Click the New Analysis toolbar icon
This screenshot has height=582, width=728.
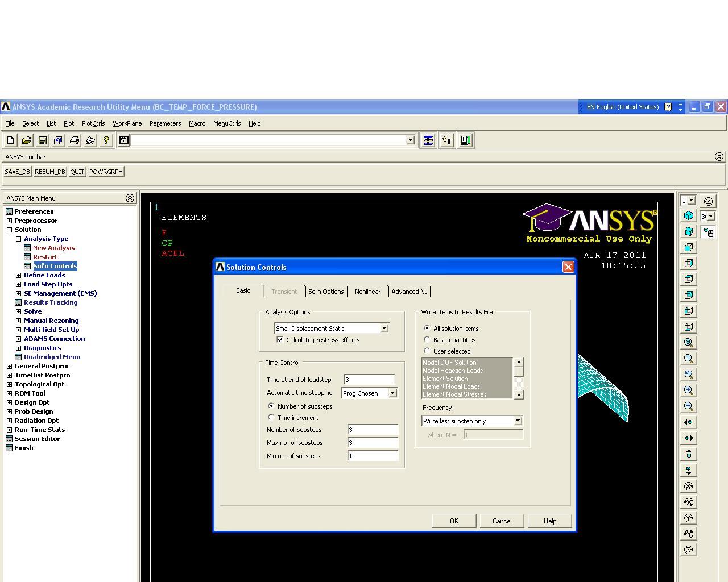click(10, 140)
